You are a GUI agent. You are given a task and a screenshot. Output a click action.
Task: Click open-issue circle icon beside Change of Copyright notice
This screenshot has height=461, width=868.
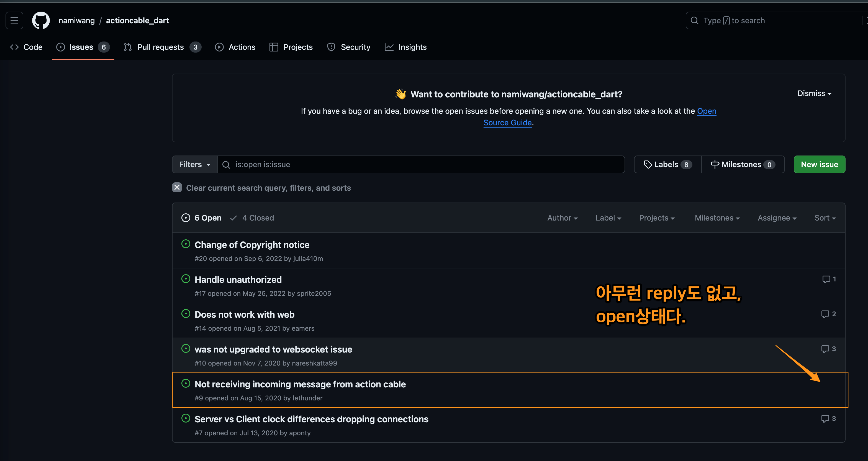186,244
